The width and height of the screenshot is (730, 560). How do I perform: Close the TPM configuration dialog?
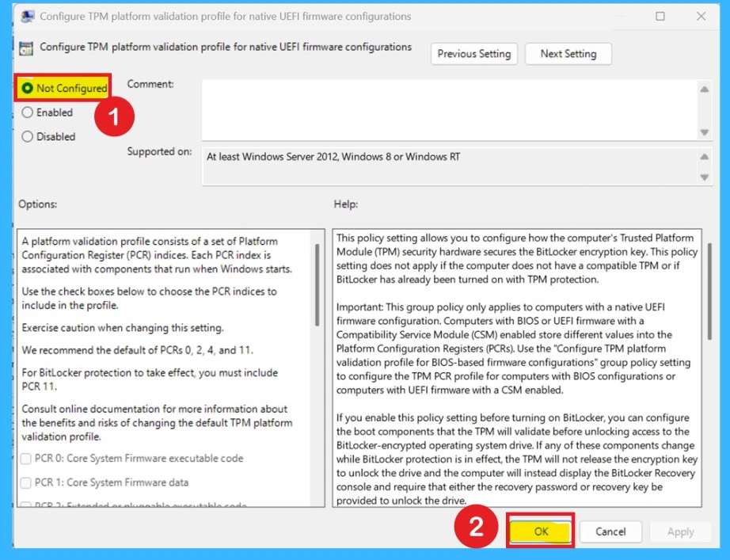pos(701,16)
